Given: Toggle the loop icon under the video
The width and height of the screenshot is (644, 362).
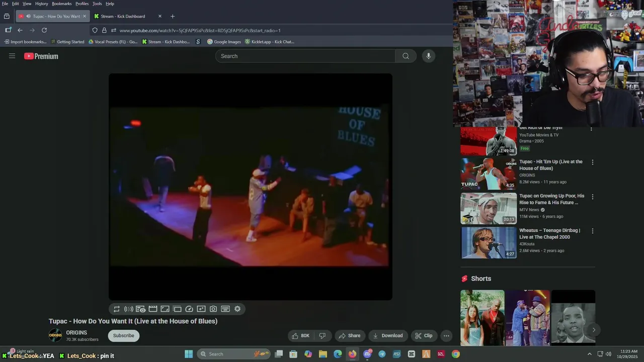Looking at the screenshot, I should click(x=117, y=309).
